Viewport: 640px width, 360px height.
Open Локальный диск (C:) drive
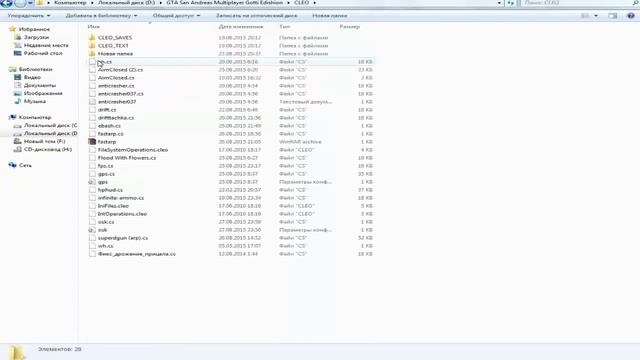(50, 125)
